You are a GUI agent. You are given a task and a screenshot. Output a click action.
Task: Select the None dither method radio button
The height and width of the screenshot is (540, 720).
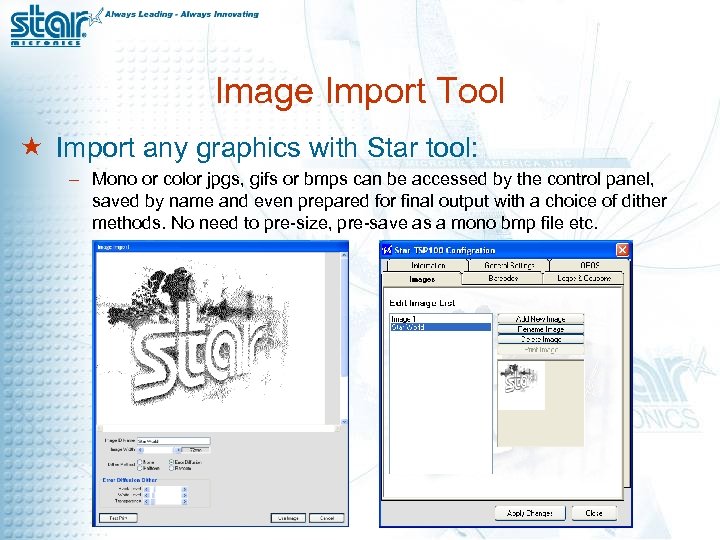pos(140,462)
